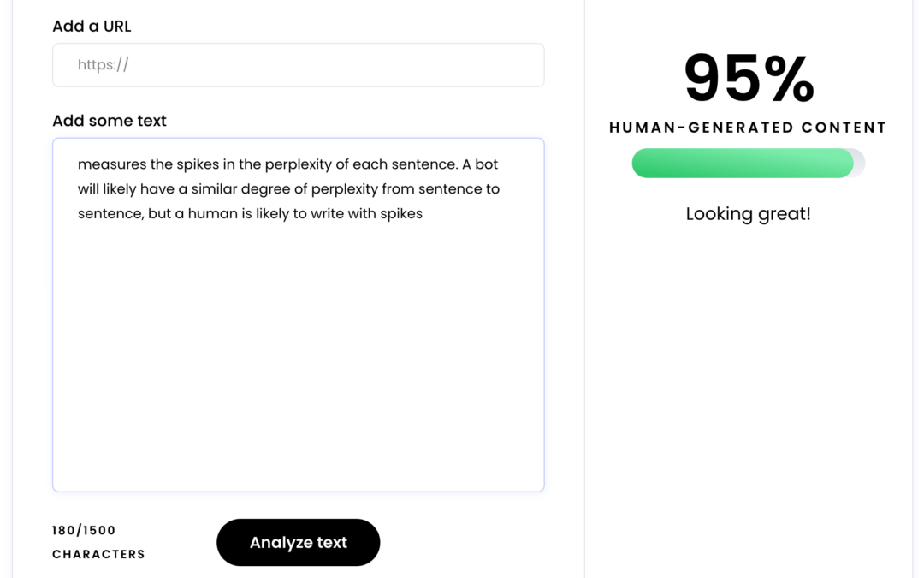The image size is (924, 578).
Task: Place cursor on the word "measures"
Action: 111,164
